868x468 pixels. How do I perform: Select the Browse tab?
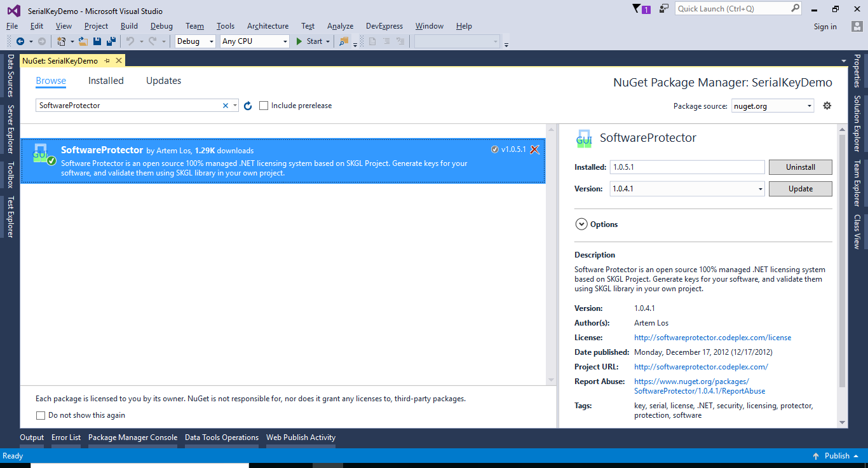51,81
